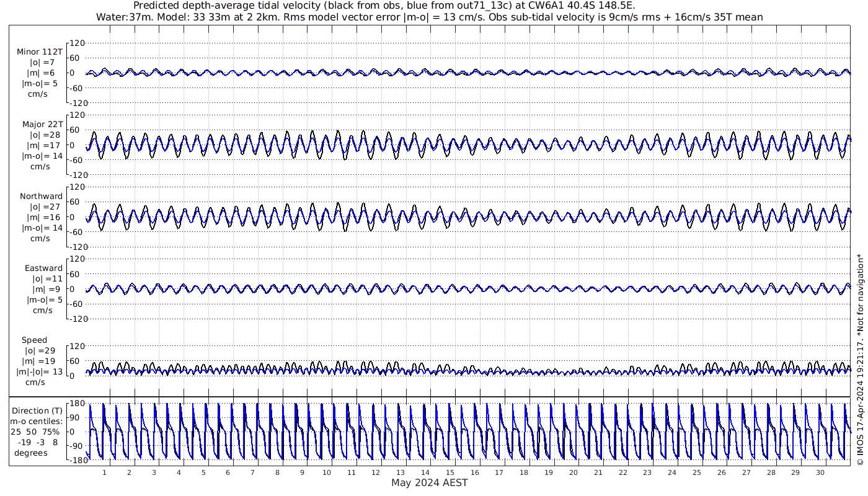Click the 'Minor 112T' panel label
This screenshot has height=496, width=868.
[x=40, y=51]
